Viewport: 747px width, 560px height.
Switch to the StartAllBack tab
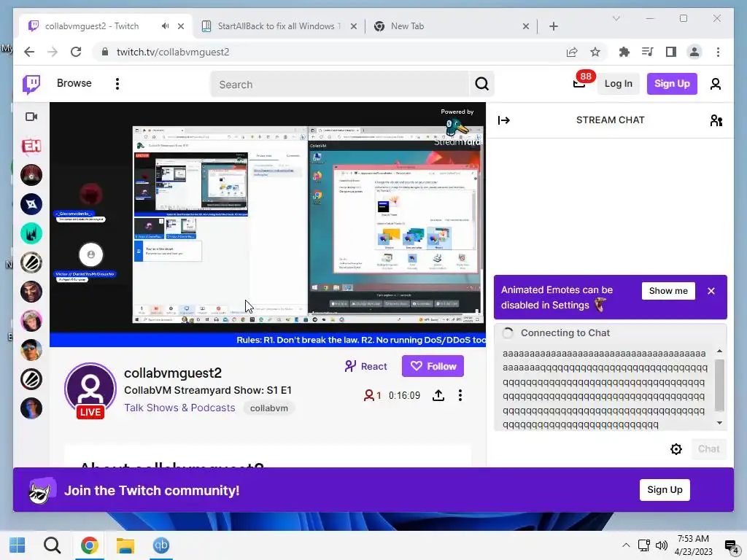tap(279, 26)
